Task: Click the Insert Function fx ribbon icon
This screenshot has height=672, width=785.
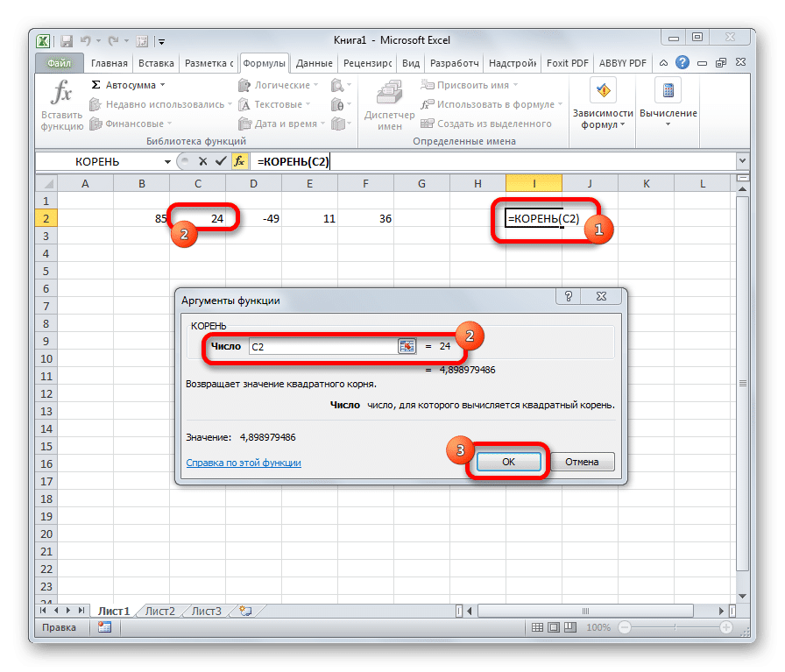Action: [62, 93]
